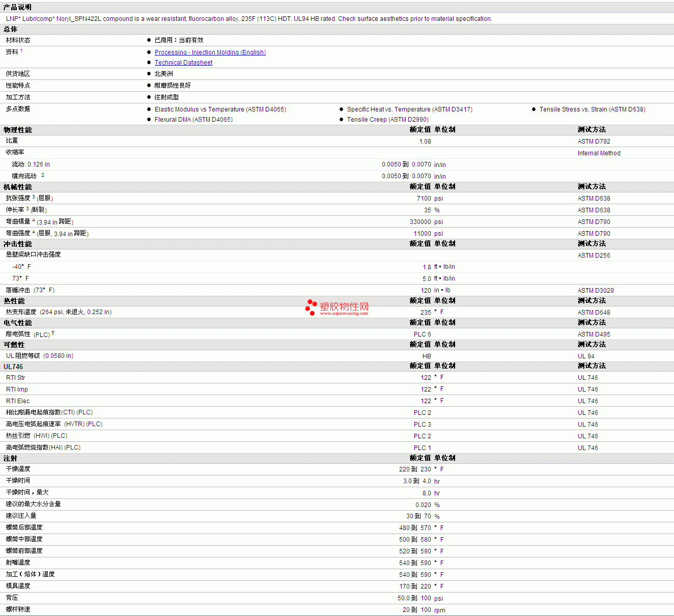
Task: Click the 'RTI Elec' row label
Action: click(x=18, y=401)
